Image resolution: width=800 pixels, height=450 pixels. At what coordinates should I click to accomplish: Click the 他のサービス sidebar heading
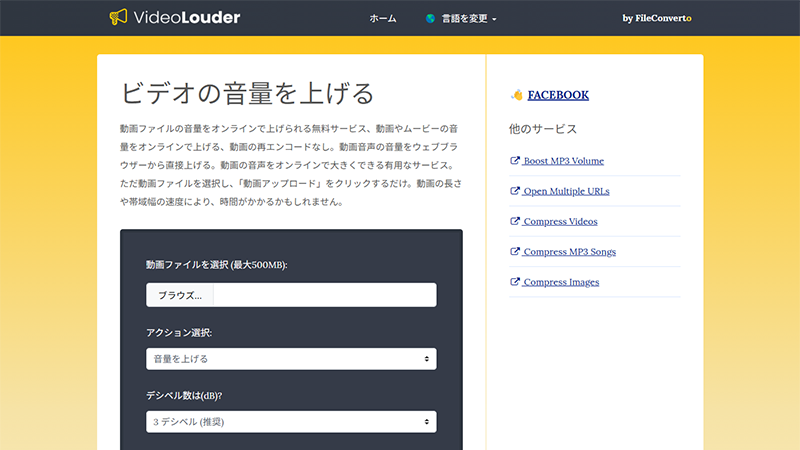point(543,129)
